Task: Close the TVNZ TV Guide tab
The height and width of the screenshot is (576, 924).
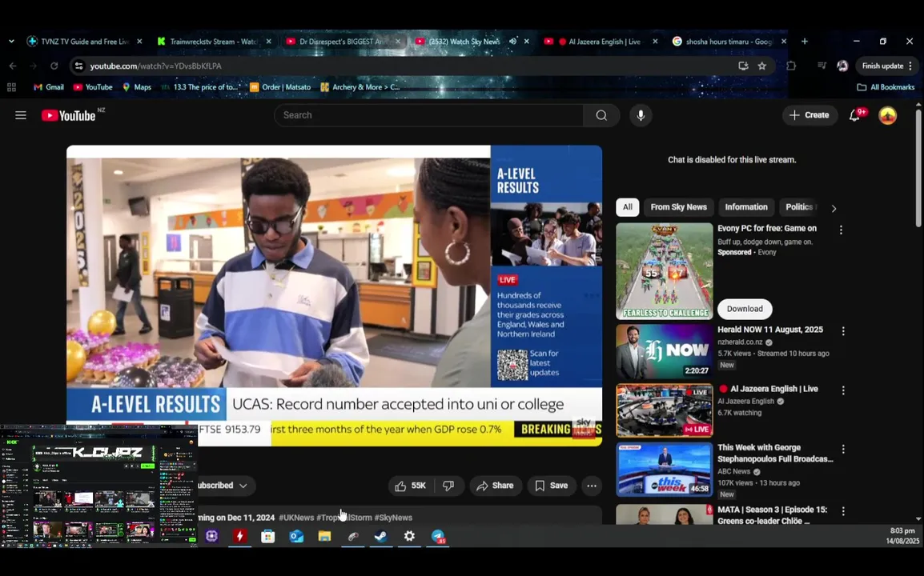Action: click(x=139, y=42)
